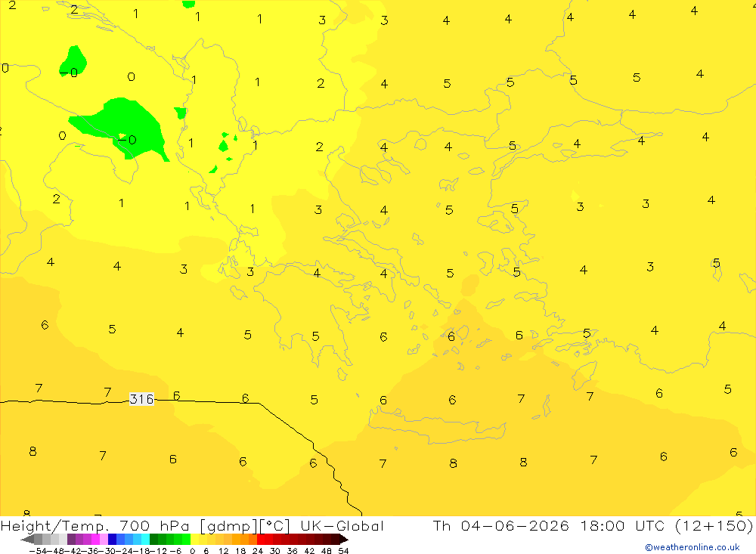Screen dimensions: 756x554
Task: Click the Height/Temp. 700 hPa title text
Action: tap(97, 525)
